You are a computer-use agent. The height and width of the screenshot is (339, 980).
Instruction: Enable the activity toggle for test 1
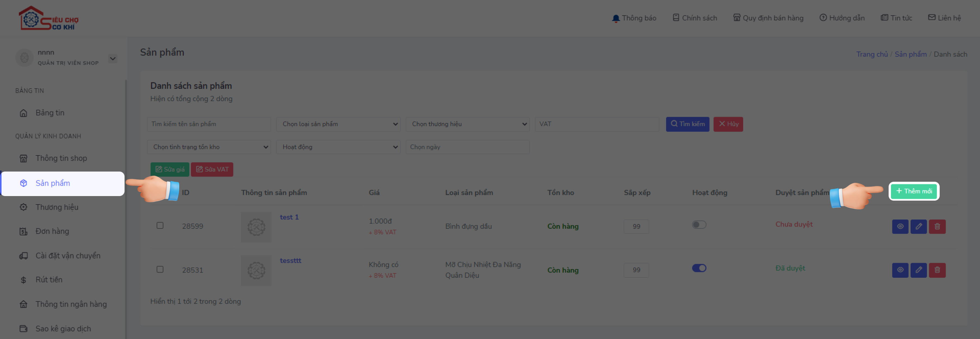click(699, 225)
